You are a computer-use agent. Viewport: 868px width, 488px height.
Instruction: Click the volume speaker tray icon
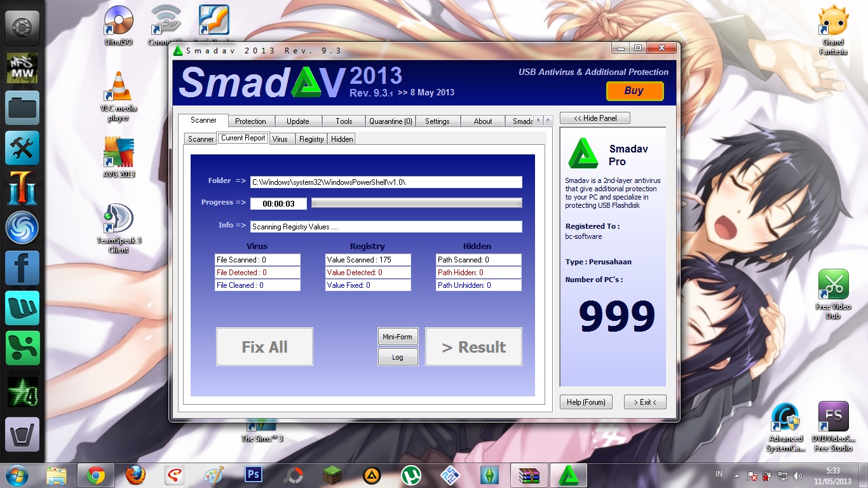(x=798, y=475)
